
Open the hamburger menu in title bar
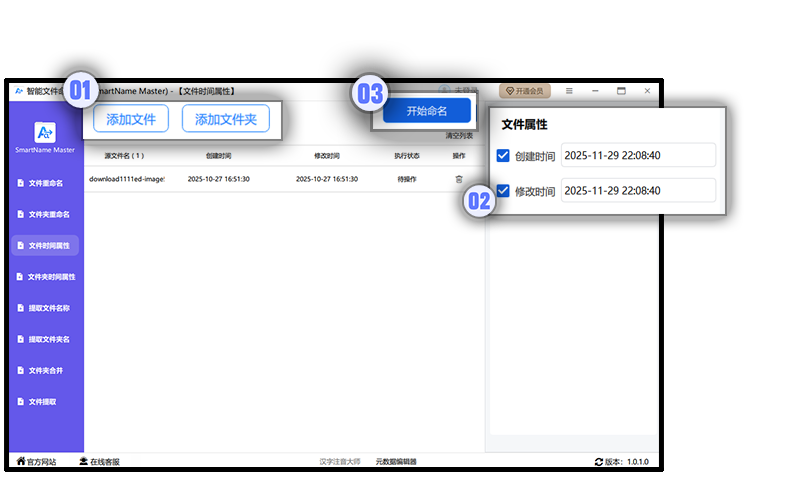(569, 91)
